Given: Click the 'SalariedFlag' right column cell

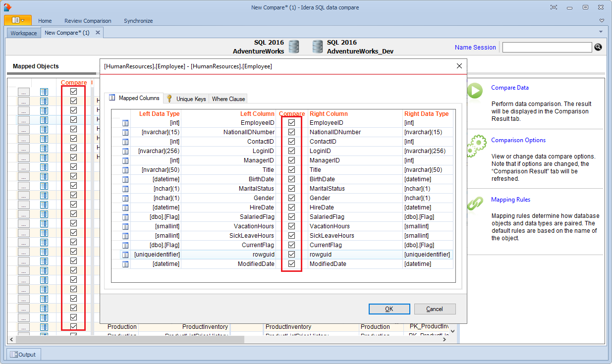Looking at the screenshot, I should coord(355,217).
